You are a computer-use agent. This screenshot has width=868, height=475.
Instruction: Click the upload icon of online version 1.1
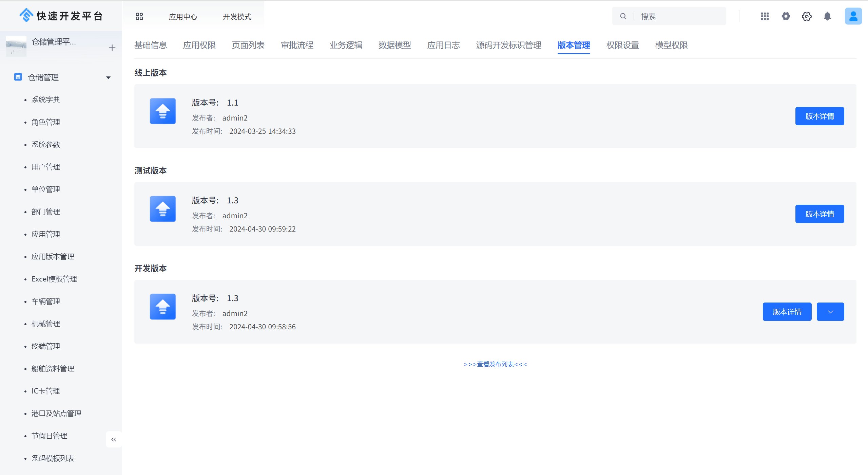click(x=163, y=111)
